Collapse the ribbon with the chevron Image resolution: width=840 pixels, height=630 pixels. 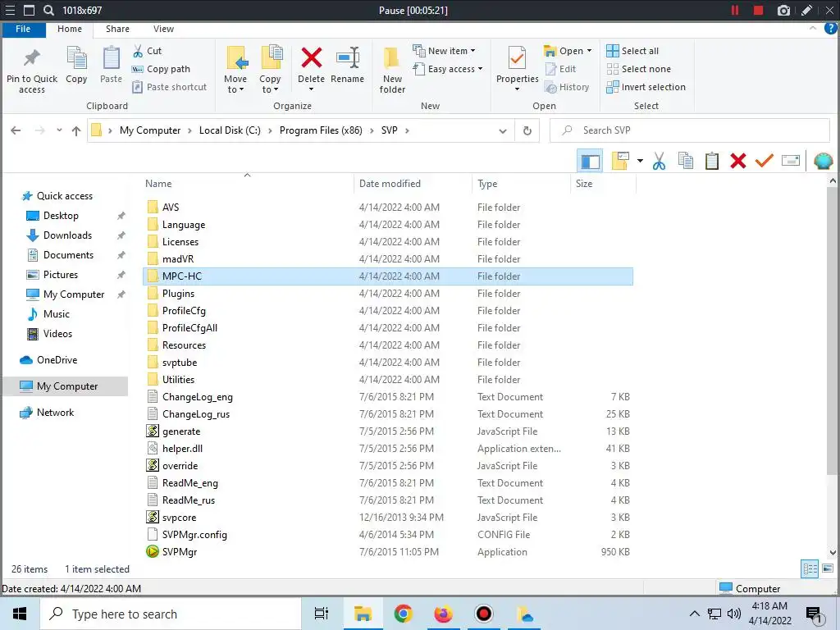coord(813,28)
